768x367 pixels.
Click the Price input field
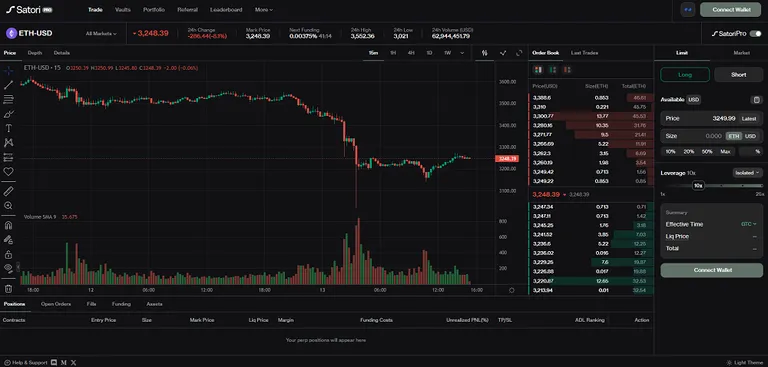(x=712, y=119)
